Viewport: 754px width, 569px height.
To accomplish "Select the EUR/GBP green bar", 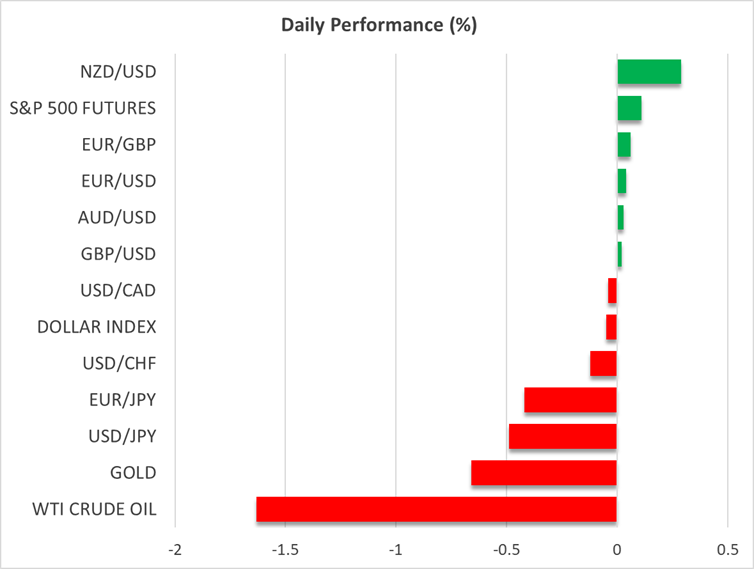I will (623, 145).
